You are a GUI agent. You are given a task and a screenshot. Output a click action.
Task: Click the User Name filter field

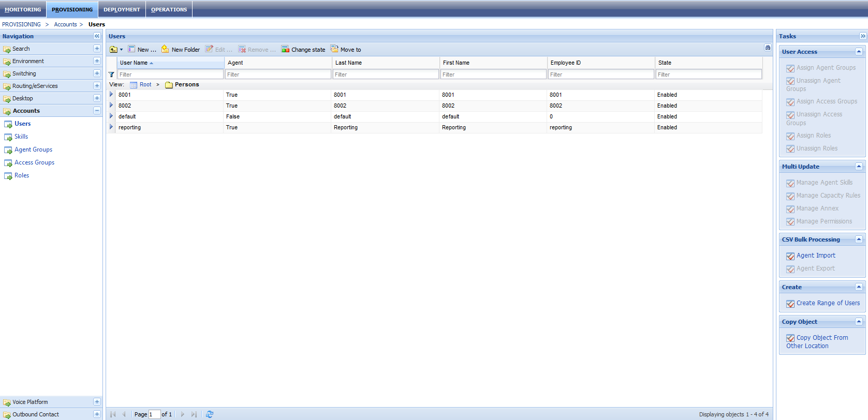pyautogui.click(x=170, y=74)
